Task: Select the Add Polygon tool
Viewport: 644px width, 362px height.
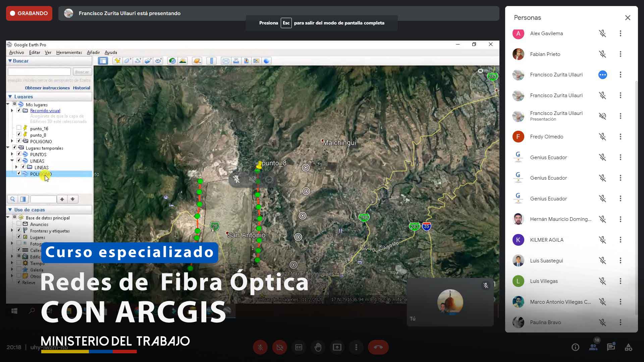Action: [x=127, y=61]
